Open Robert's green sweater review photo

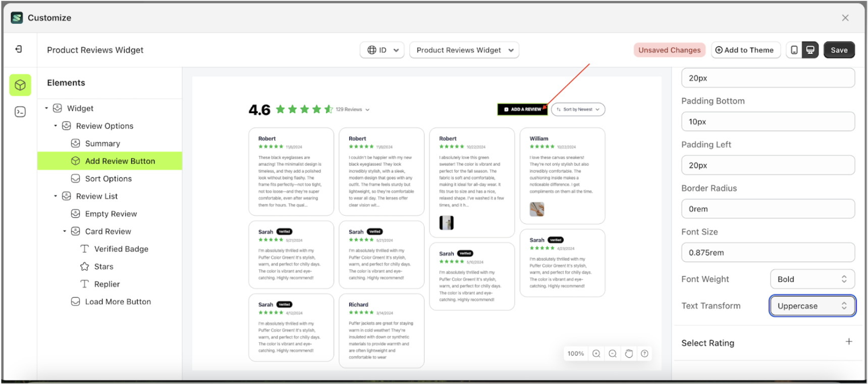tap(446, 223)
